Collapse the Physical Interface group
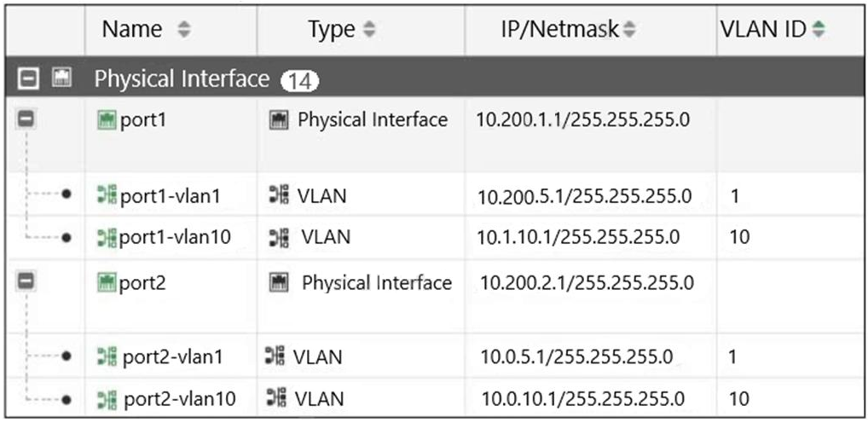This screenshot has width=868, height=423. pyautogui.click(x=26, y=80)
